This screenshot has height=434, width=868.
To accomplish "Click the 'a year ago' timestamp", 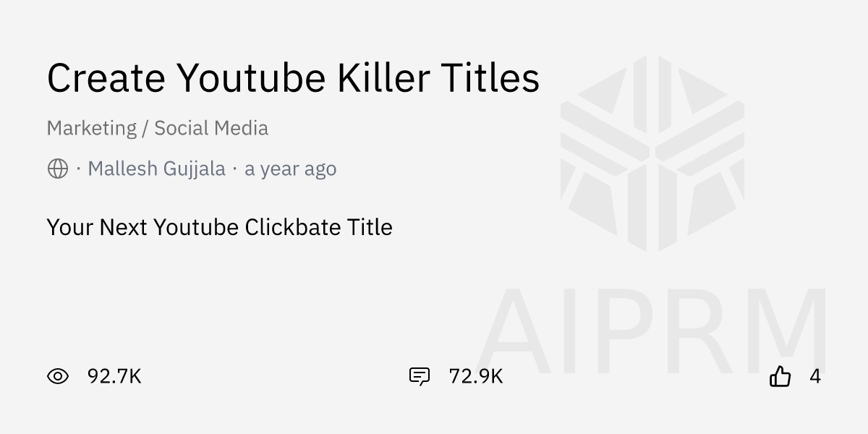I will [x=290, y=169].
